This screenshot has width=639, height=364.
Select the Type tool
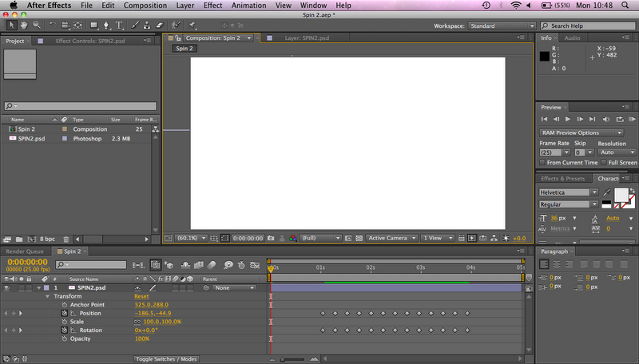click(x=119, y=26)
